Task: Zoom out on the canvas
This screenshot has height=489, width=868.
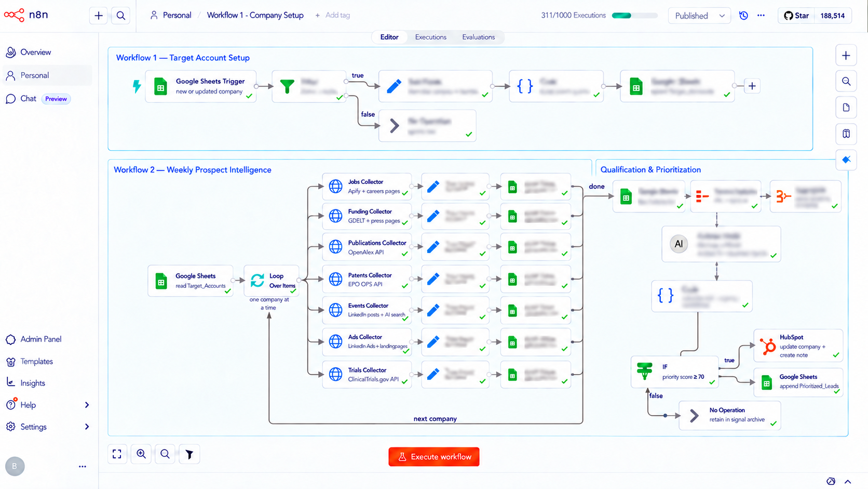Action: pos(165,454)
